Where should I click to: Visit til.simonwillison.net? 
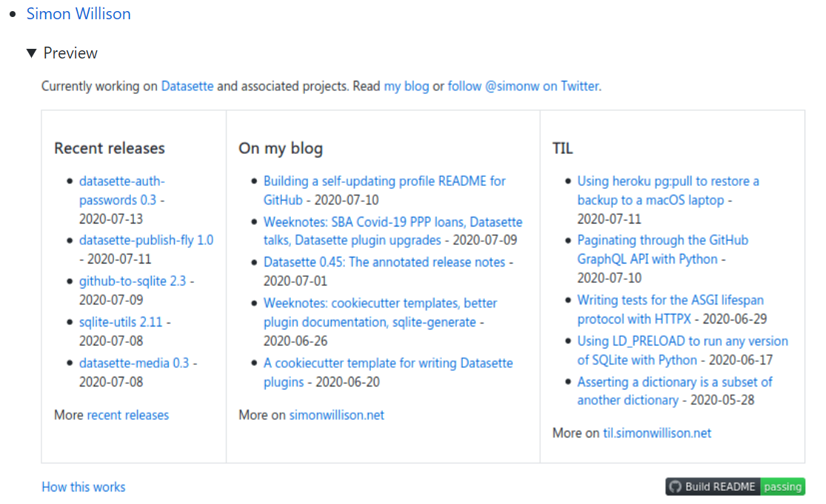tap(657, 433)
